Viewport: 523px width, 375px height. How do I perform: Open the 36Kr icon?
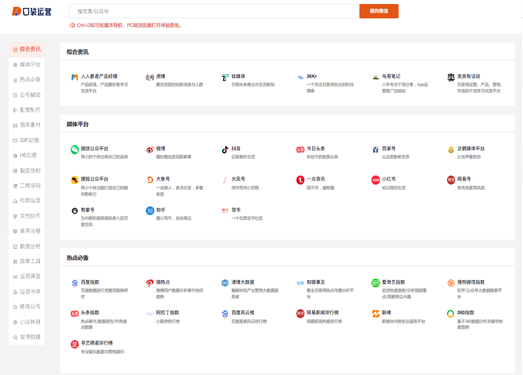pos(300,77)
